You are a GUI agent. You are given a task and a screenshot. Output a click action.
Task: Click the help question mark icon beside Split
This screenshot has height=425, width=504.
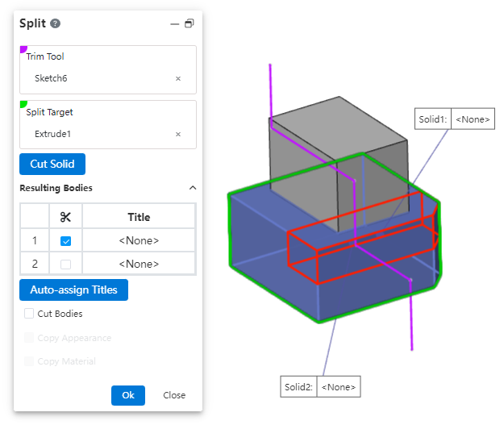[x=56, y=23]
